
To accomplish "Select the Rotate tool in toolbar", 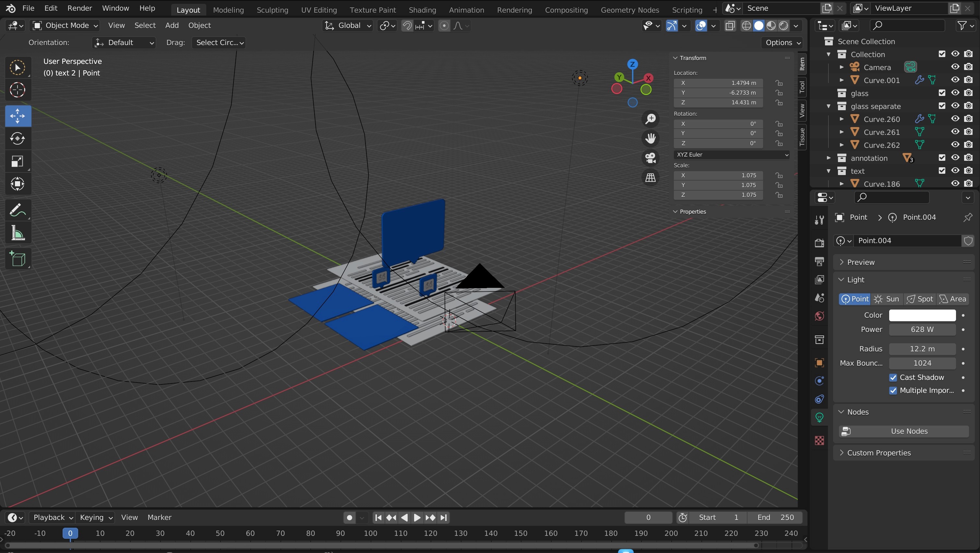I will pyautogui.click(x=18, y=138).
